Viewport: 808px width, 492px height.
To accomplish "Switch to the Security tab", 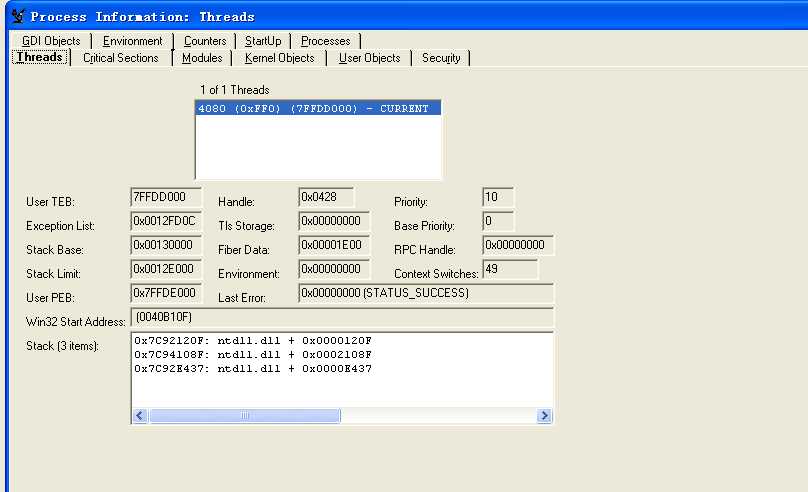I will (441, 58).
